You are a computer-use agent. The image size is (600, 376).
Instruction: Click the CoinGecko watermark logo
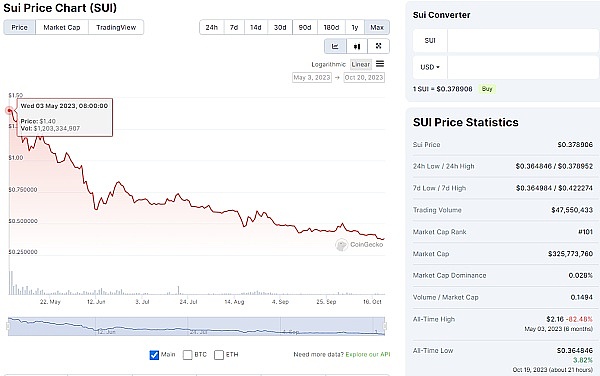pos(341,245)
